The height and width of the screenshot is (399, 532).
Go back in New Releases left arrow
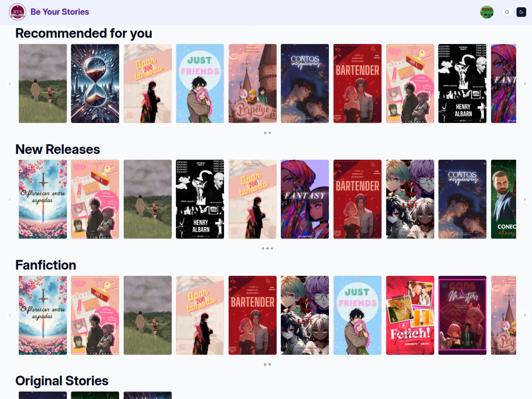(x=10, y=199)
